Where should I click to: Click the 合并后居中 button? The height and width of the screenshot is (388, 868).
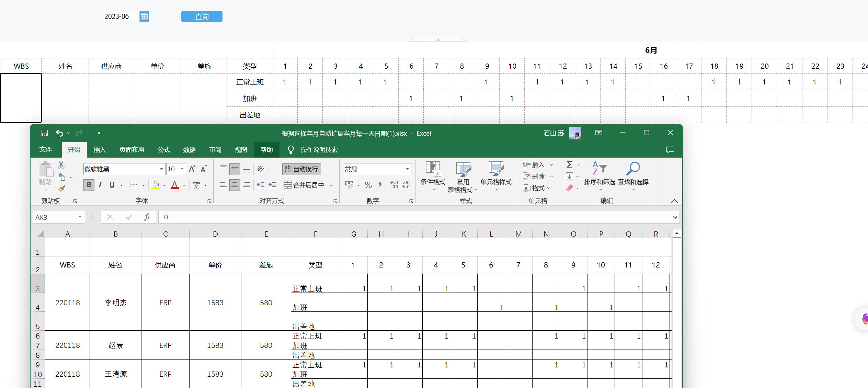[304, 185]
